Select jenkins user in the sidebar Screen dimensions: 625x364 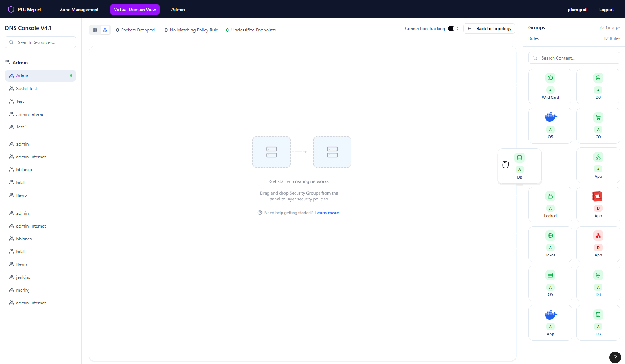tap(23, 277)
